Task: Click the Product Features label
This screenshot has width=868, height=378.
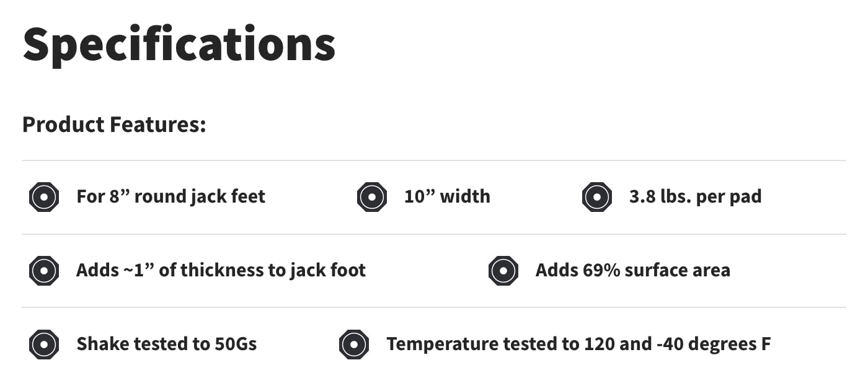Action: point(114,125)
